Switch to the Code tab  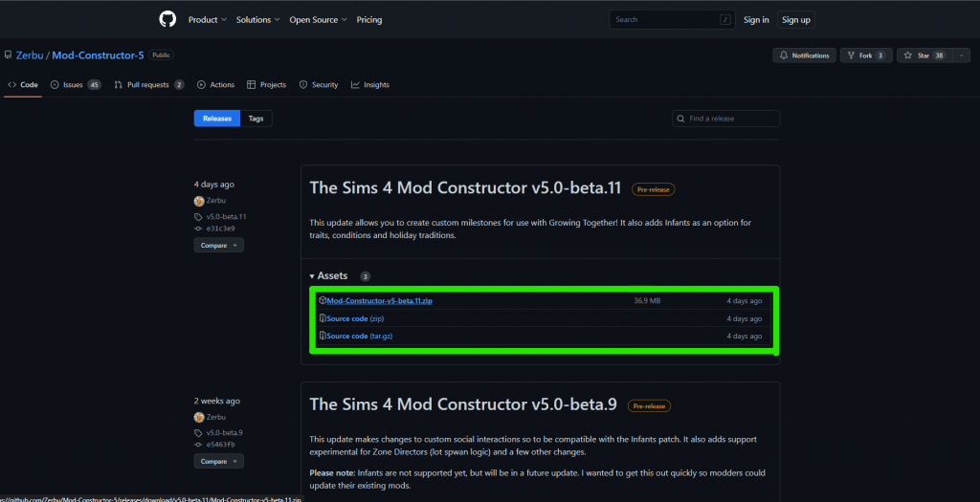coord(23,85)
